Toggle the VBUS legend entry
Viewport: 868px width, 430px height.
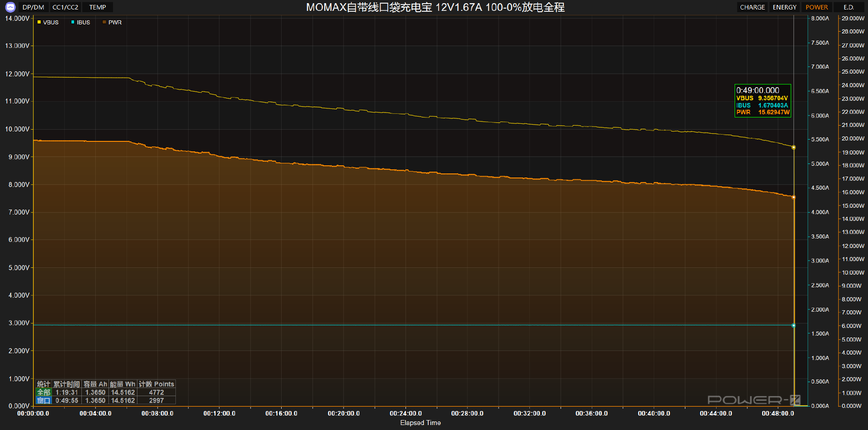pos(48,22)
